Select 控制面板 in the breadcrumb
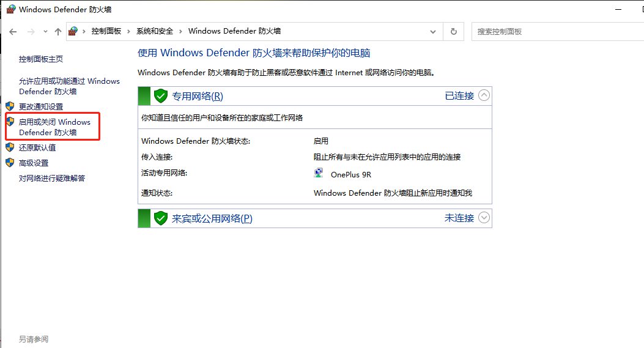 click(106, 31)
